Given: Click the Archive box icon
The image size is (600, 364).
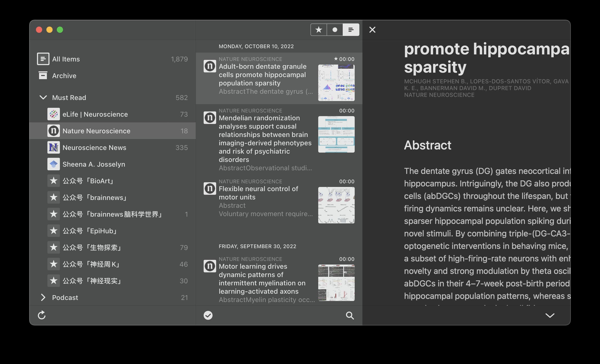Looking at the screenshot, I should pyautogui.click(x=43, y=75).
